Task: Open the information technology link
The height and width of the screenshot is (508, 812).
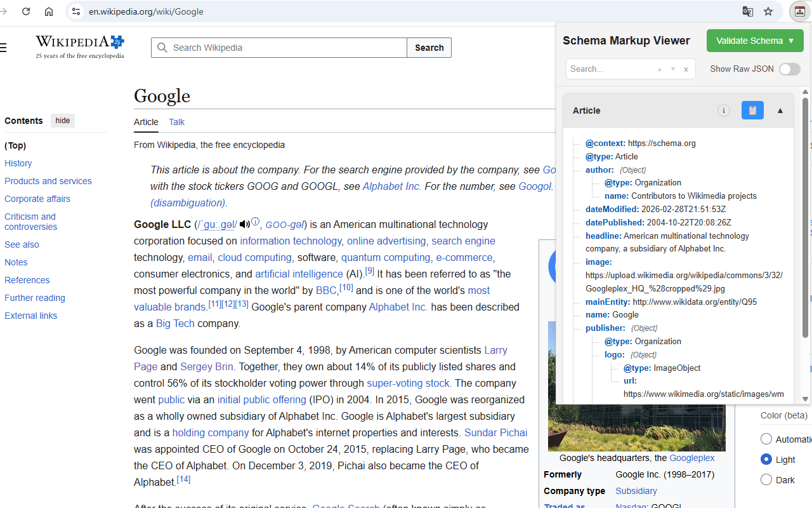Action: 291,241
